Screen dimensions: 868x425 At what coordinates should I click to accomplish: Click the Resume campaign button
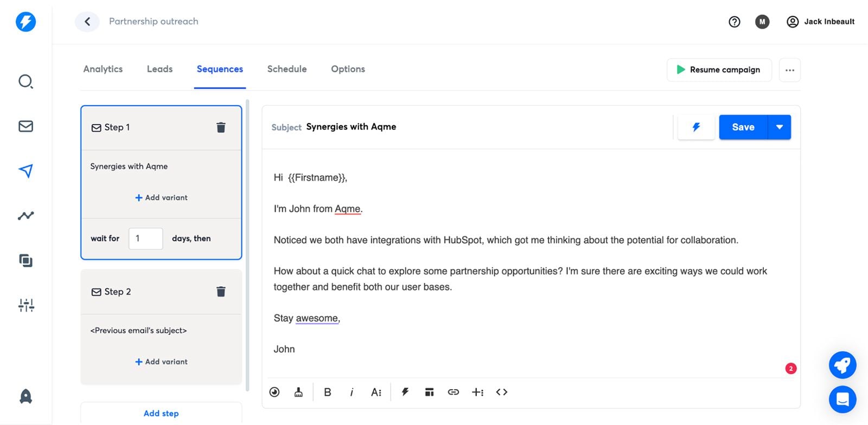(719, 70)
